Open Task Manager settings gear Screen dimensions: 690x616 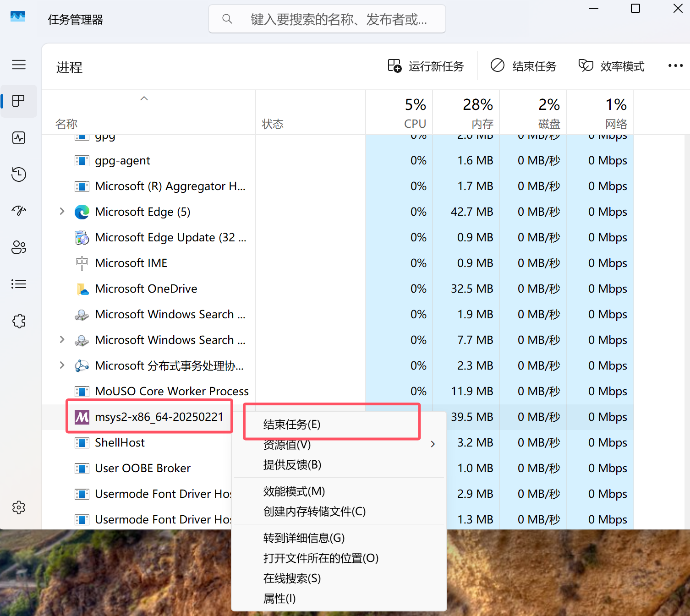pyautogui.click(x=19, y=507)
